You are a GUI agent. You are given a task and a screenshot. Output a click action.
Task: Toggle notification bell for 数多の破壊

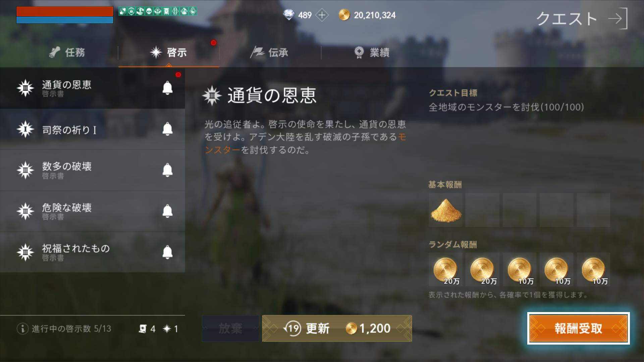point(167,170)
